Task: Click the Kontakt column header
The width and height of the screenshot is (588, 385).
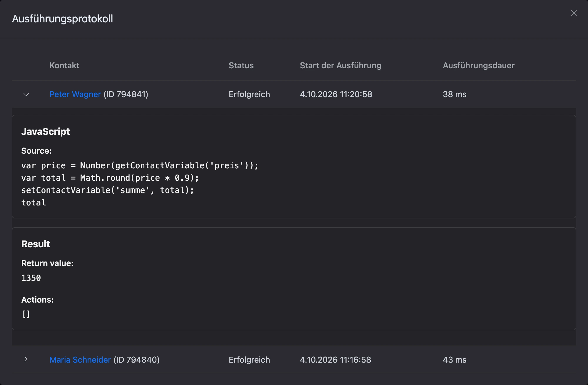Action: pyautogui.click(x=64, y=65)
